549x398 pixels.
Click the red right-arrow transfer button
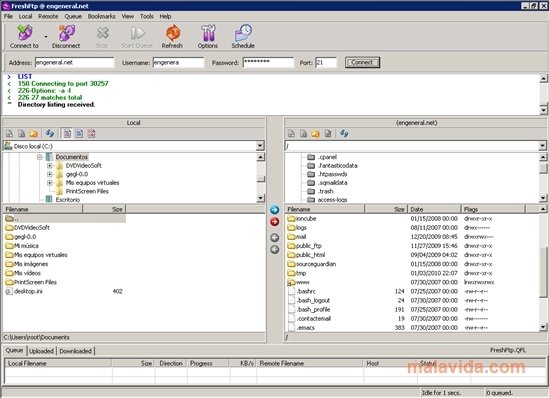[x=275, y=222]
